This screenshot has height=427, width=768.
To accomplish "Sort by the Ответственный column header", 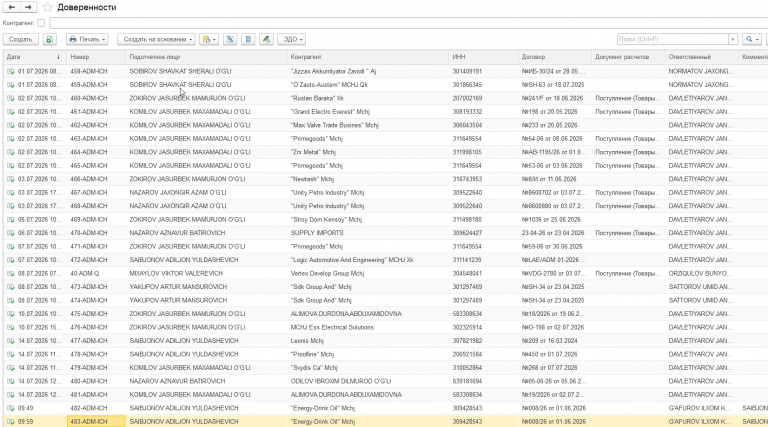I will point(702,57).
